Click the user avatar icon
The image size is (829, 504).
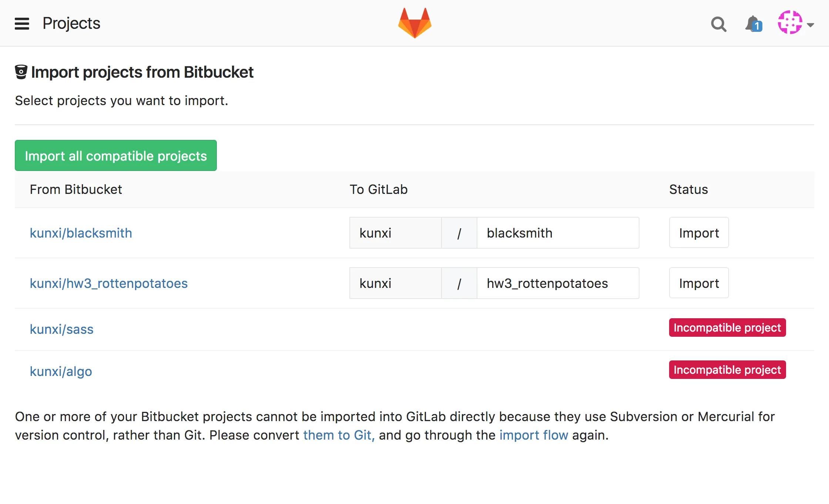tap(790, 23)
